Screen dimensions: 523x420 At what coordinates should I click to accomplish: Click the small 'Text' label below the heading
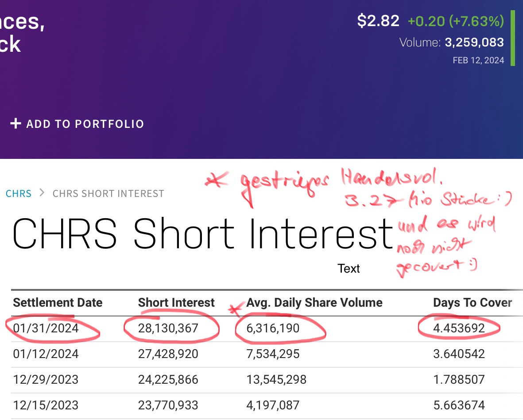pyautogui.click(x=349, y=268)
